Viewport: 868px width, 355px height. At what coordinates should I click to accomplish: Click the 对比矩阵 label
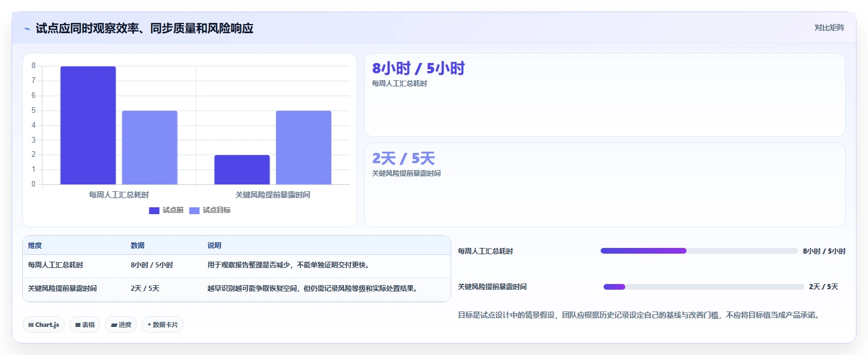pyautogui.click(x=829, y=27)
